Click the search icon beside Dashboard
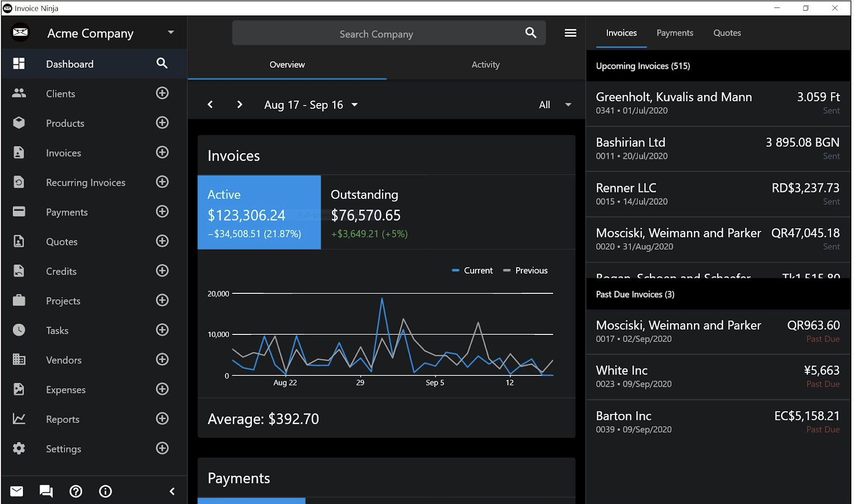This screenshot has width=854, height=504. [162, 63]
